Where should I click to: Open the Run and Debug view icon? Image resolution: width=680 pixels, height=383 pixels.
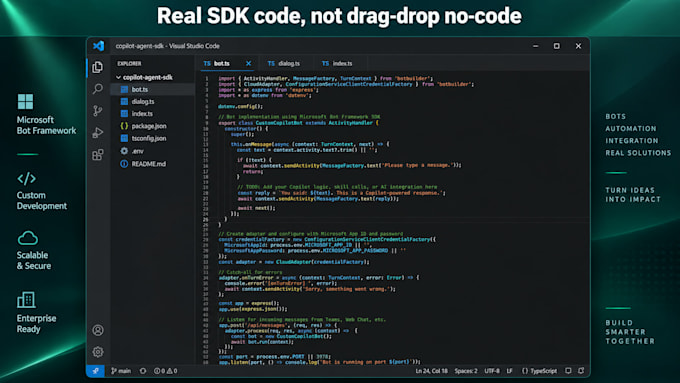pos(98,132)
